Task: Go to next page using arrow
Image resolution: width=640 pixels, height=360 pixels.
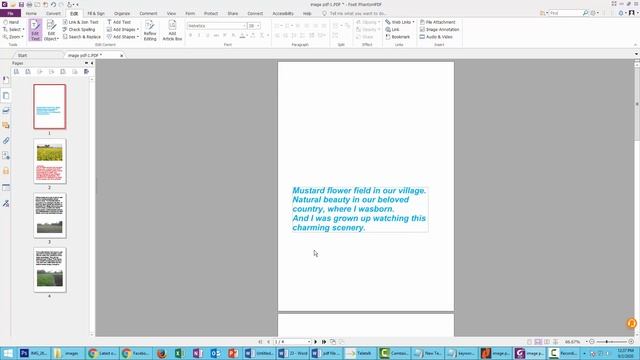Action: click(x=316, y=342)
